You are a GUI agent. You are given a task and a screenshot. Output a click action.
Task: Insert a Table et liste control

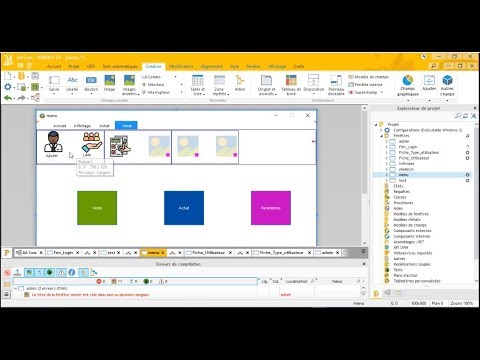point(198,85)
